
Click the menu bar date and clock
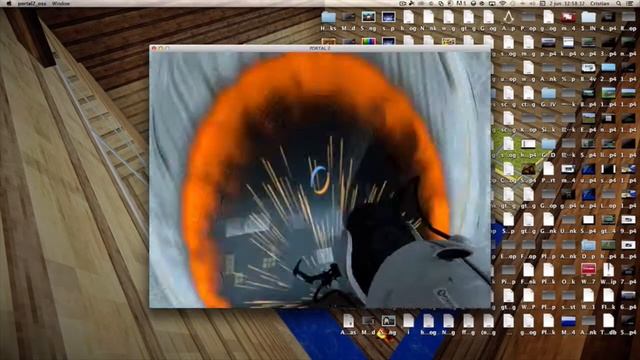pos(568,3)
